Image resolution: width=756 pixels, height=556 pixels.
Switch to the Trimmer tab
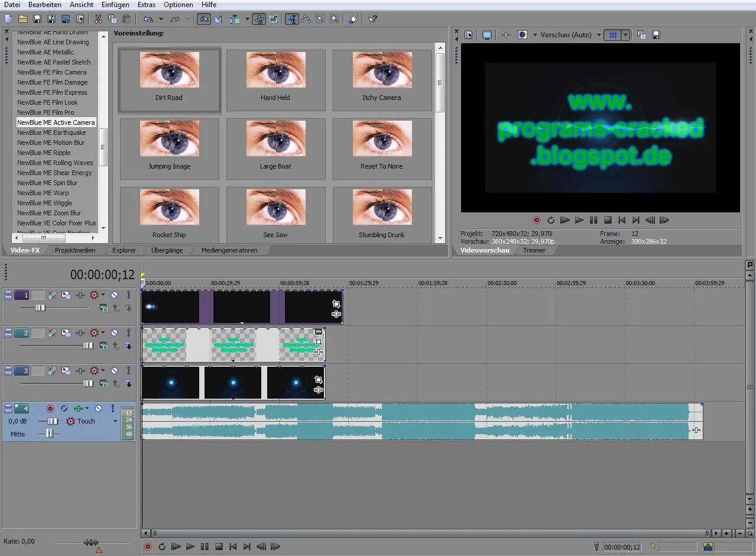coord(534,250)
